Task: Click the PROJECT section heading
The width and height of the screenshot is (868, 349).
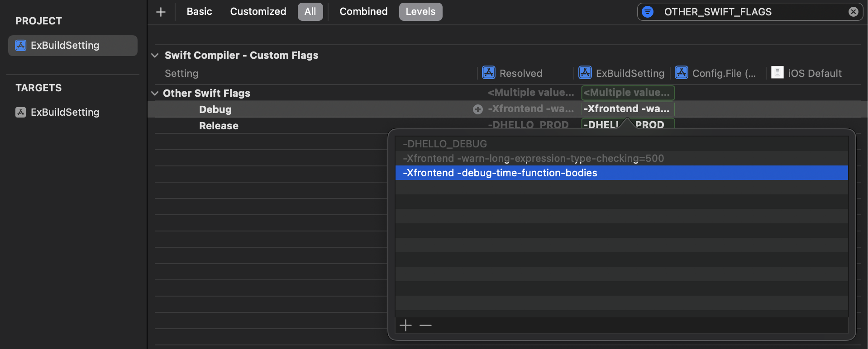Action: pyautogui.click(x=38, y=21)
